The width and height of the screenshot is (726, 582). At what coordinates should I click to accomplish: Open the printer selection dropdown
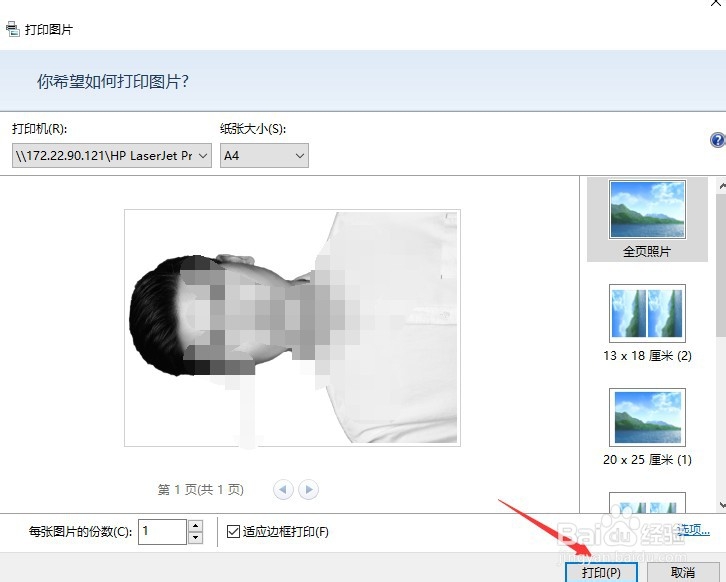(112, 156)
